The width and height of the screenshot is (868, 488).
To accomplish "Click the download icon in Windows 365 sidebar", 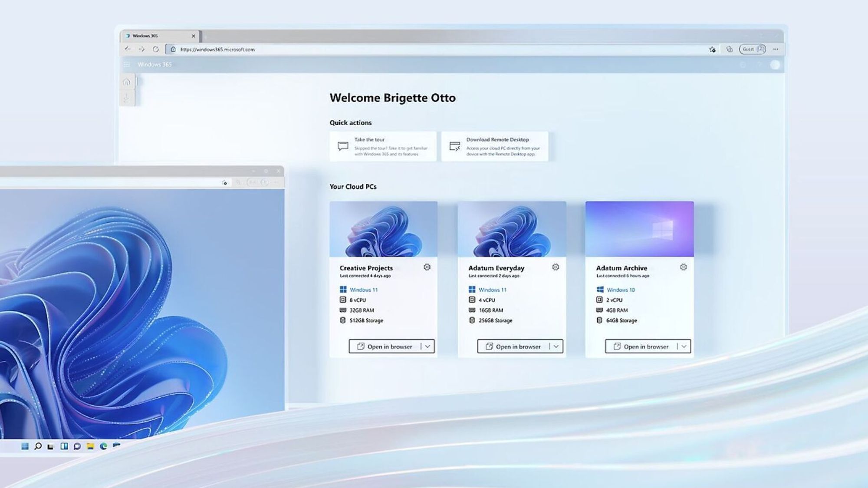I will coord(127,98).
